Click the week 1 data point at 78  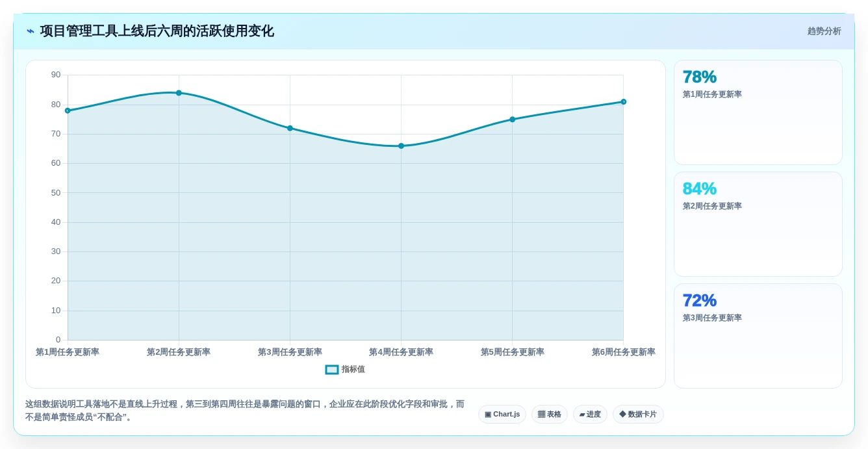(x=68, y=110)
